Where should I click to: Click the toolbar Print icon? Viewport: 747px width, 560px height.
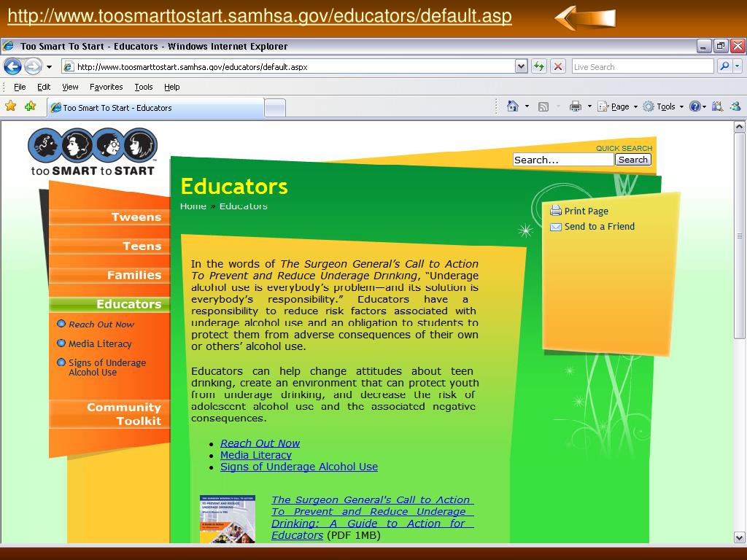click(576, 106)
